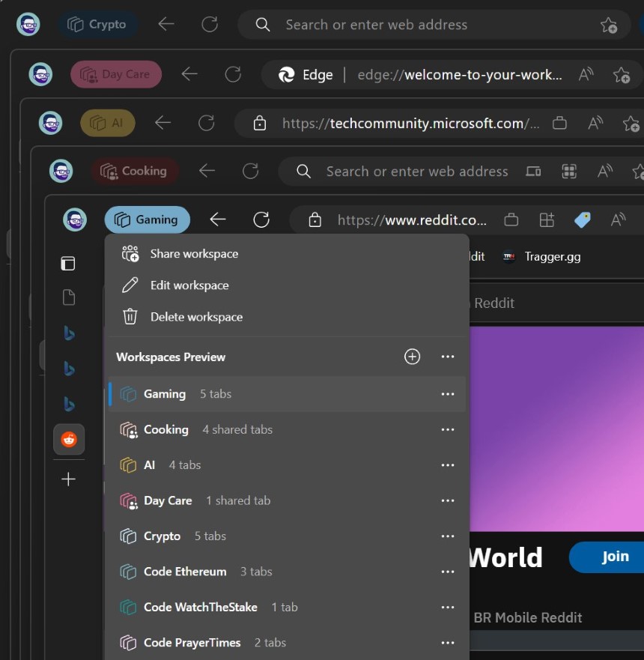The height and width of the screenshot is (660, 644).
Task: Open the Workspaces Preview options menu
Action: pos(448,357)
